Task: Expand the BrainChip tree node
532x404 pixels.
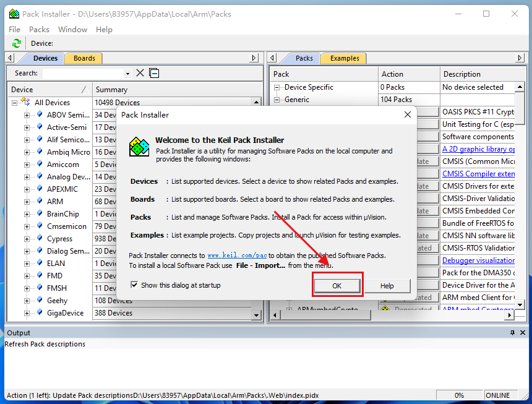Action: 27,215
